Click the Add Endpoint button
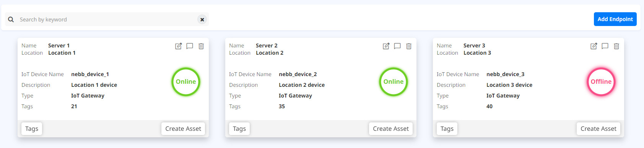This screenshot has width=644, height=148. click(615, 19)
